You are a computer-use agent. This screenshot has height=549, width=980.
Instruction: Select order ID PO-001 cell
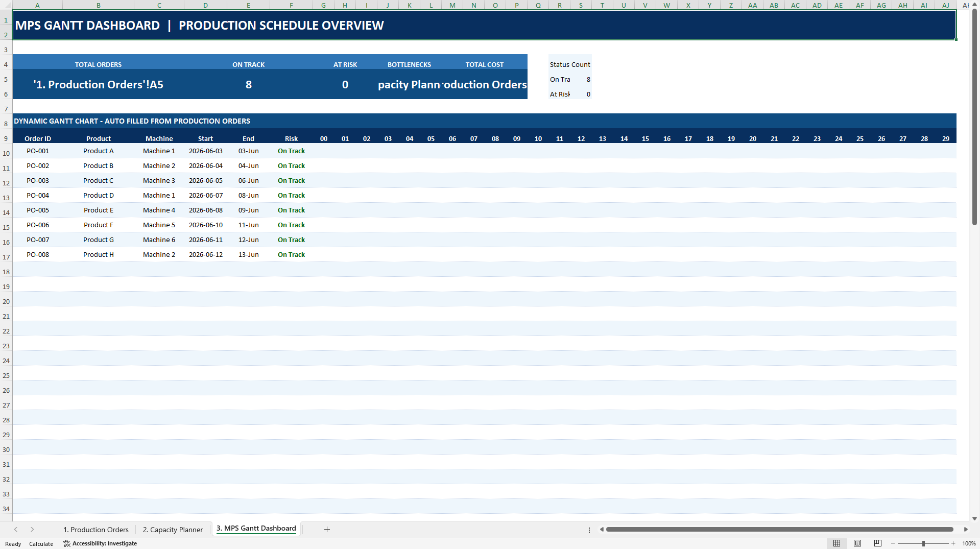pyautogui.click(x=38, y=151)
